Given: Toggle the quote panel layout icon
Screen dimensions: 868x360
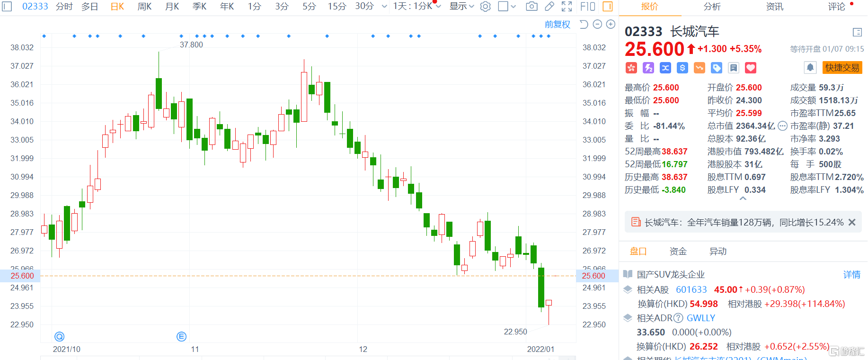Looking at the screenshot, I should [x=857, y=32].
